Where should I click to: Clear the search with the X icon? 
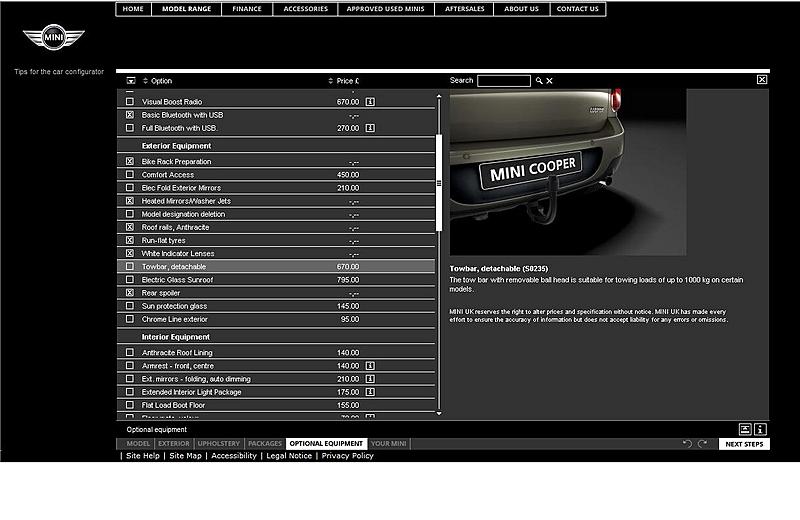click(x=549, y=81)
